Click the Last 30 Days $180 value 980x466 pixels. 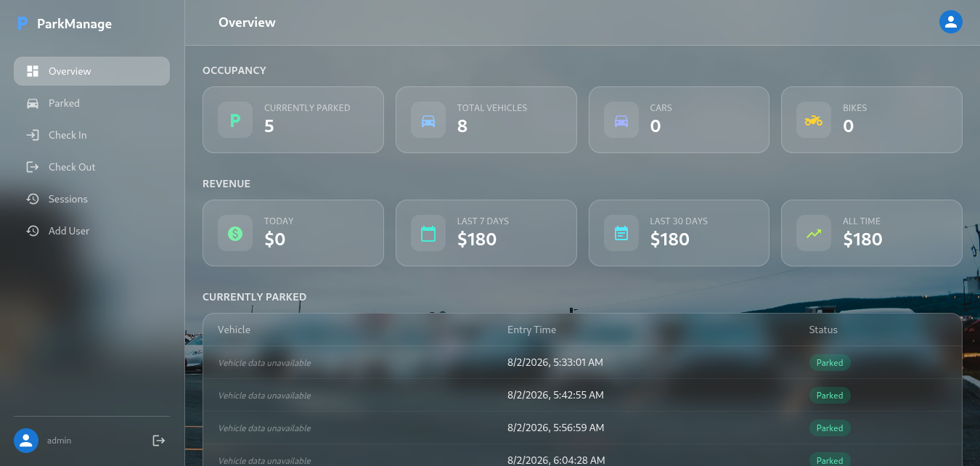click(x=670, y=240)
